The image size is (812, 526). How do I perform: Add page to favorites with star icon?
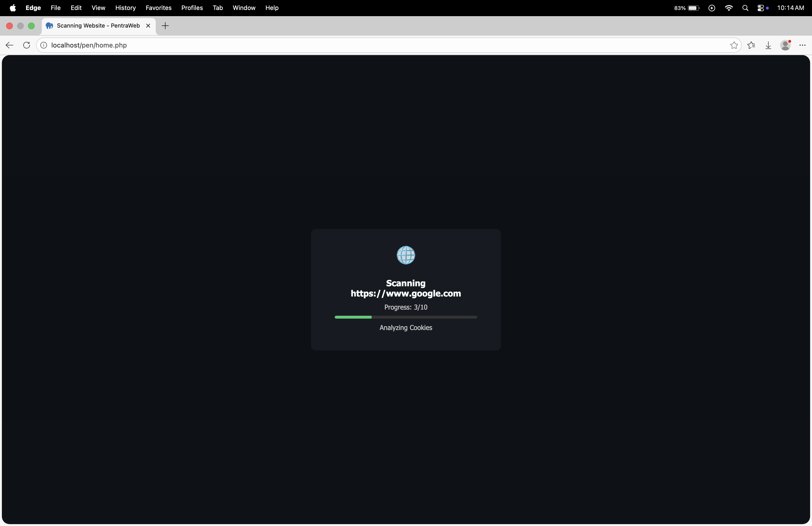point(734,45)
